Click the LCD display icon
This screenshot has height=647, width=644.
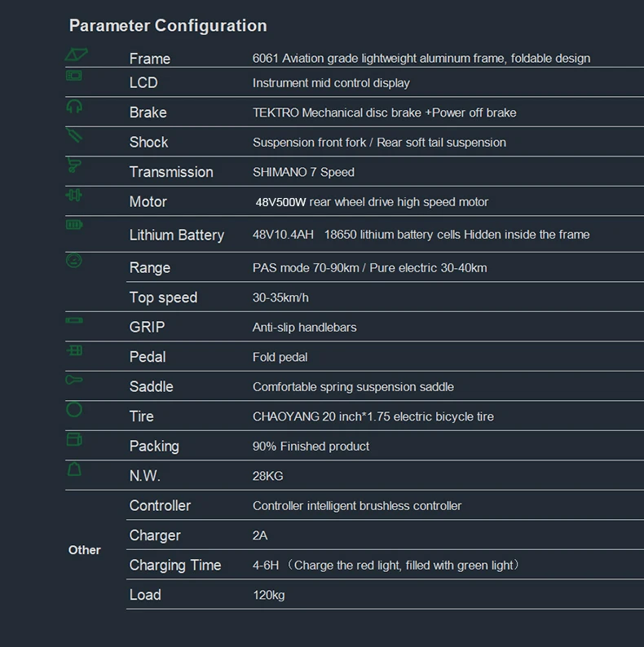pyautogui.click(x=74, y=76)
